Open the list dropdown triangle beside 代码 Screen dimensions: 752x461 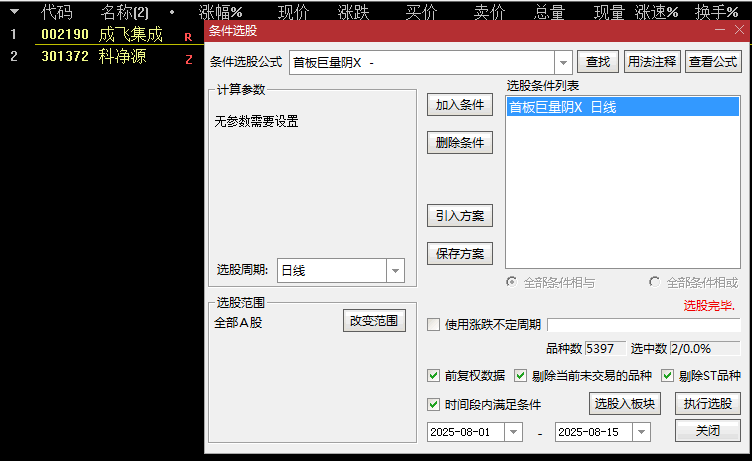tap(15, 12)
